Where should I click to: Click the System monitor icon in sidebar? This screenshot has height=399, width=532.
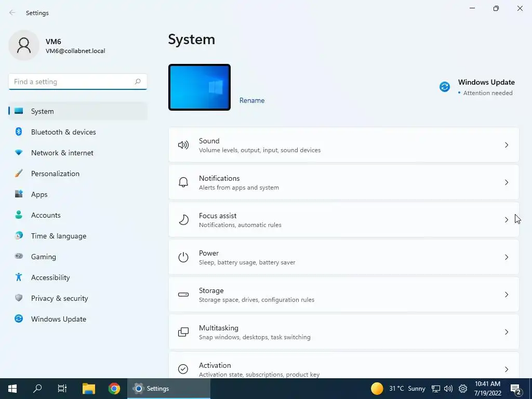(x=19, y=111)
